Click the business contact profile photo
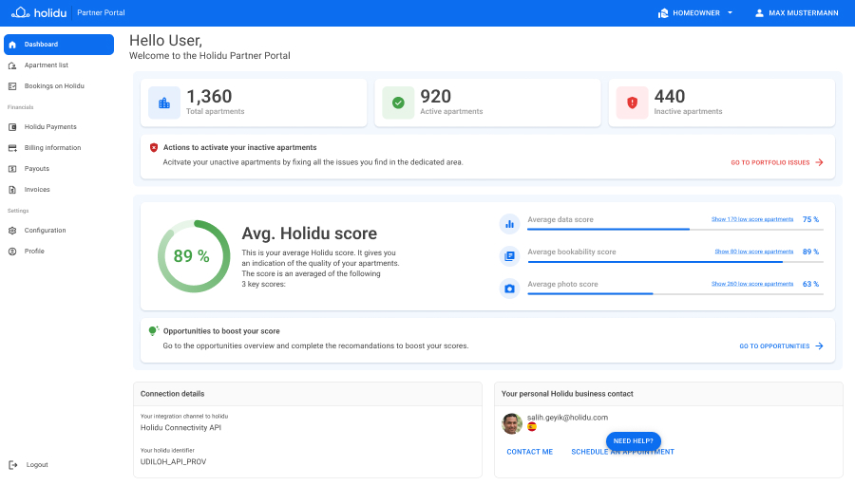 [512, 423]
